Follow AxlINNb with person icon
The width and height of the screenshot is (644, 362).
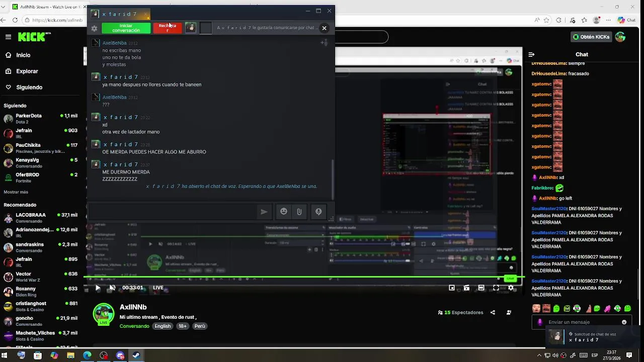(x=509, y=312)
